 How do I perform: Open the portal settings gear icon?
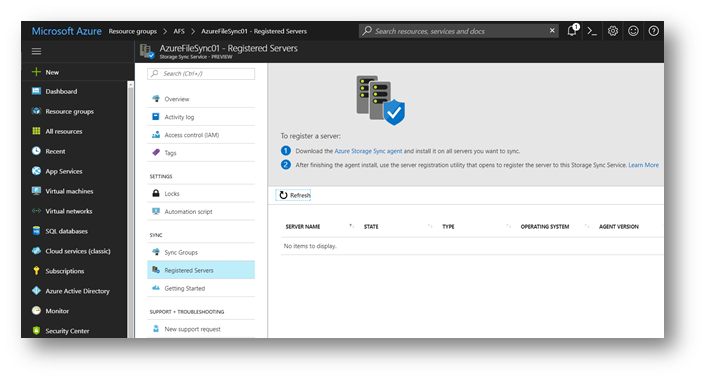(x=613, y=31)
